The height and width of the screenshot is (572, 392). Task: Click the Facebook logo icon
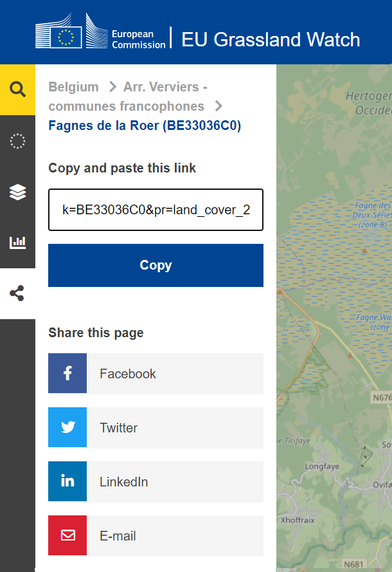tap(67, 373)
